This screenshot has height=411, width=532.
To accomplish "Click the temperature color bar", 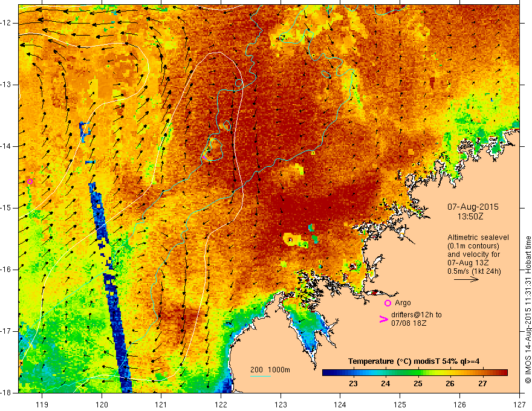I will click(415, 373).
